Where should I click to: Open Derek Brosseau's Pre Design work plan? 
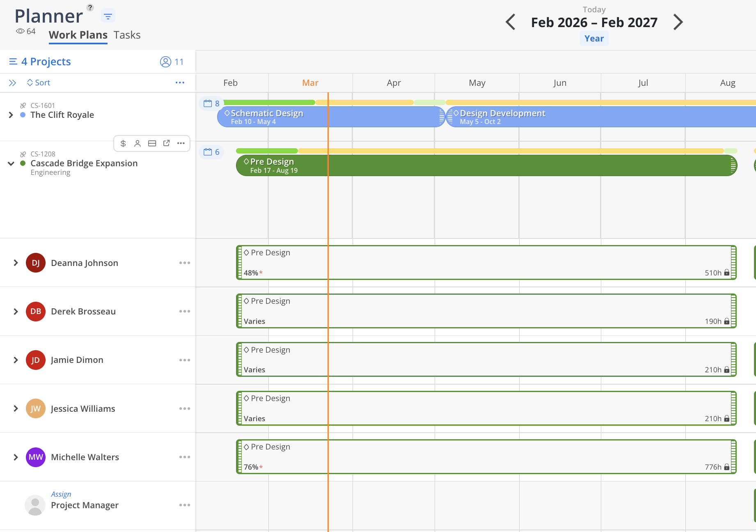point(486,311)
